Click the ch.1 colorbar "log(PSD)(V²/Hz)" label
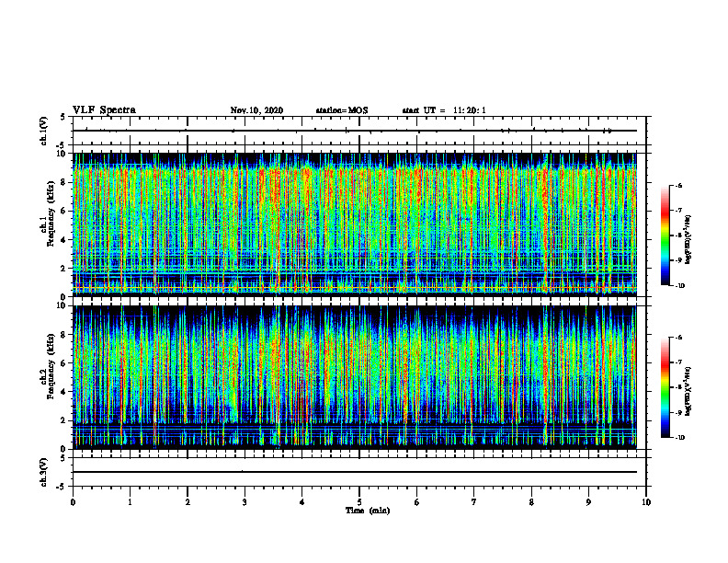 pos(688,239)
